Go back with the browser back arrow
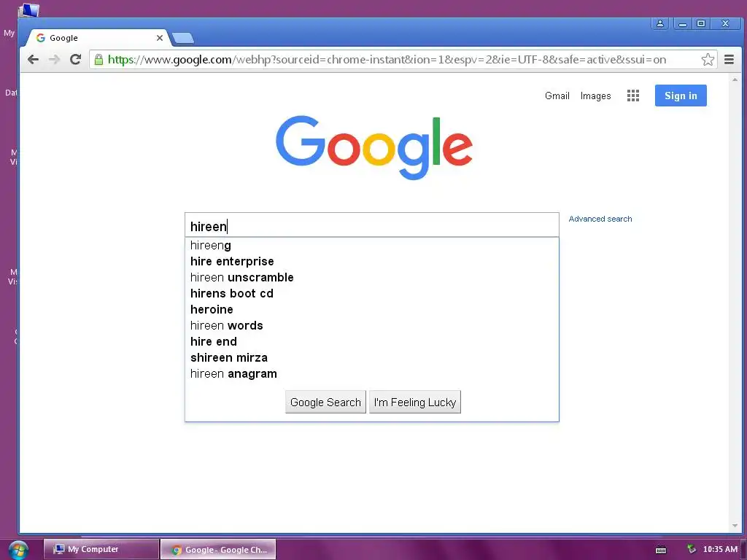Viewport: 747px width, 560px height. (33, 60)
